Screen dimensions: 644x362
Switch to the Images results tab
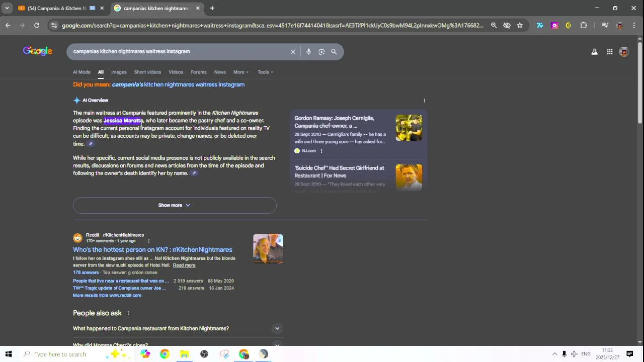[x=119, y=72]
